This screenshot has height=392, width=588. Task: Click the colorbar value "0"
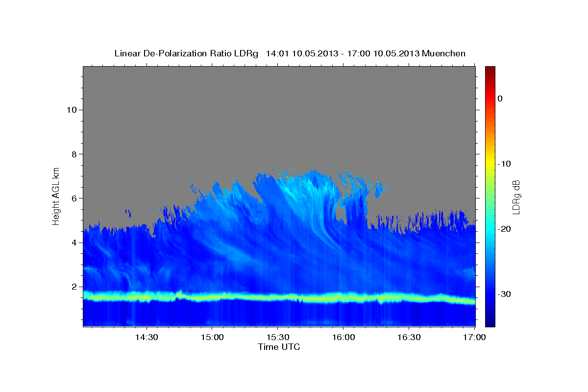[500, 98]
